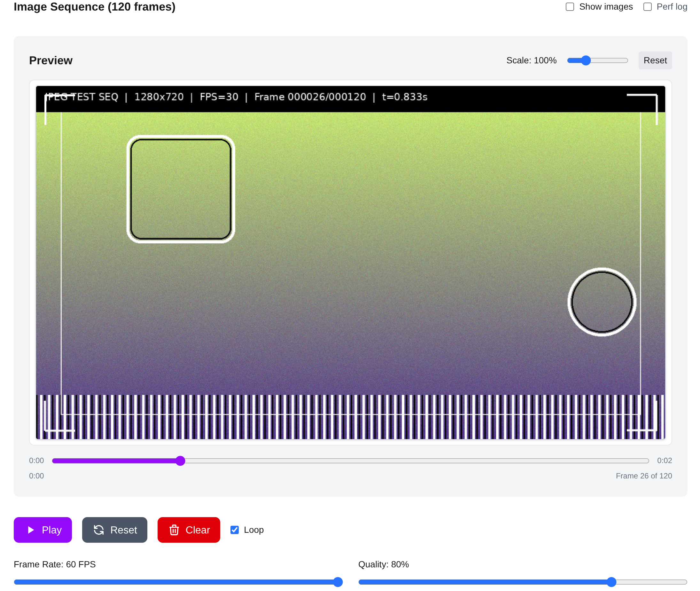Play the image sequence
This screenshot has width=700, height=591.
coord(43,530)
